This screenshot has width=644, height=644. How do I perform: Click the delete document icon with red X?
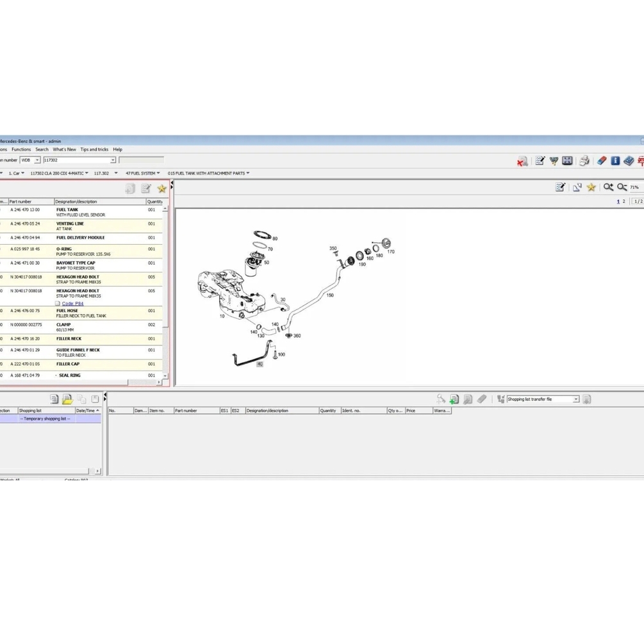coord(522,161)
